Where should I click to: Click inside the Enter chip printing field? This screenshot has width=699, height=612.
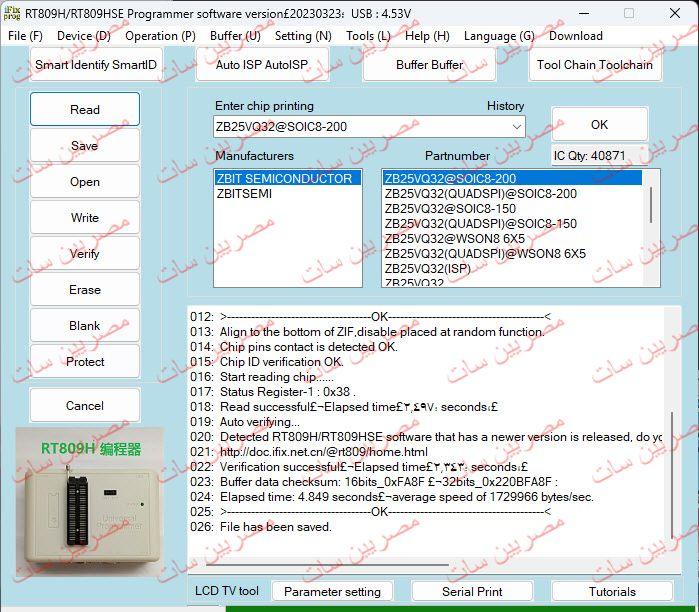click(x=360, y=127)
